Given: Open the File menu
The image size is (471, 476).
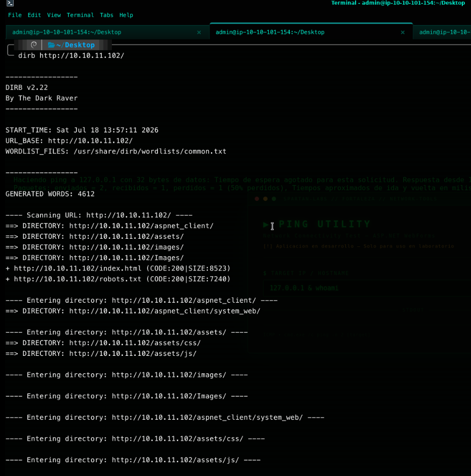Looking at the screenshot, I should [x=15, y=15].
